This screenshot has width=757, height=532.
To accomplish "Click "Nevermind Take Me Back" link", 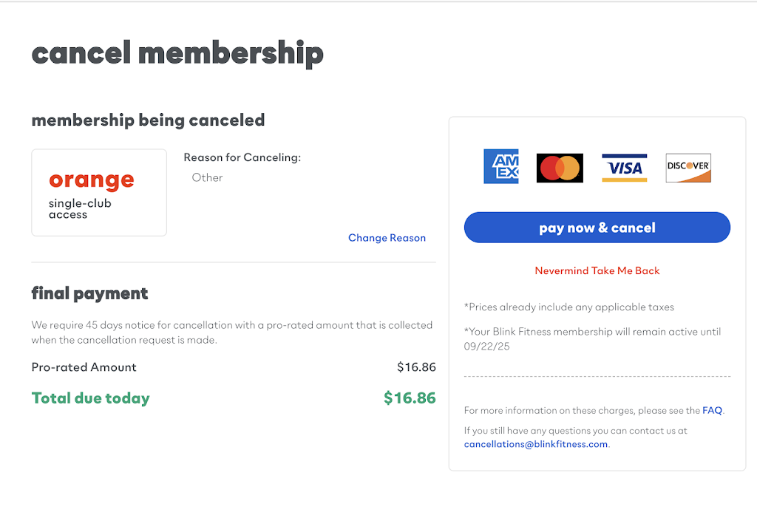I will tap(597, 270).
